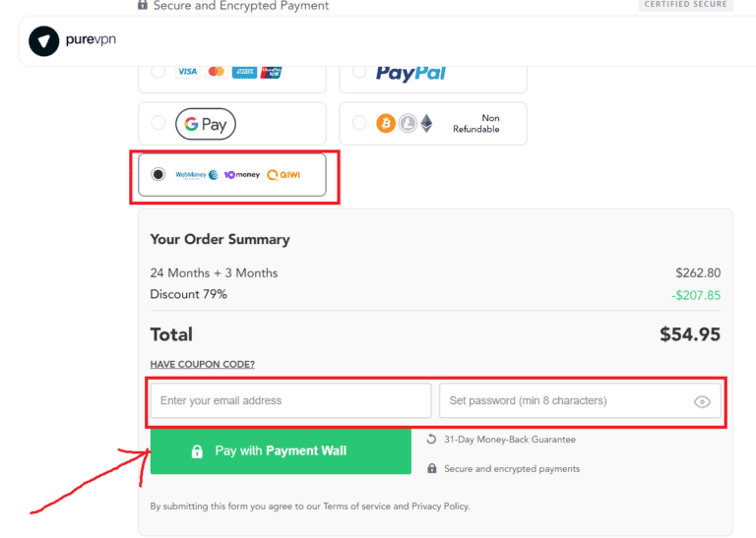
Task: Click the American Express card icon
Action: (245, 72)
